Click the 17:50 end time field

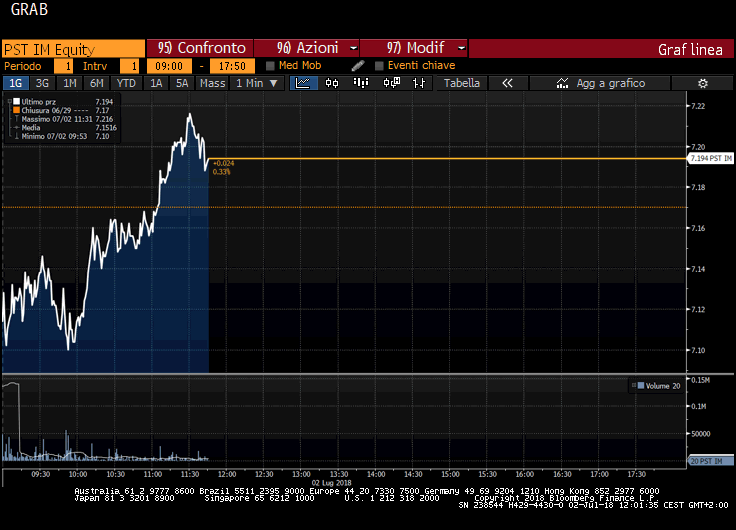(232, 66)
